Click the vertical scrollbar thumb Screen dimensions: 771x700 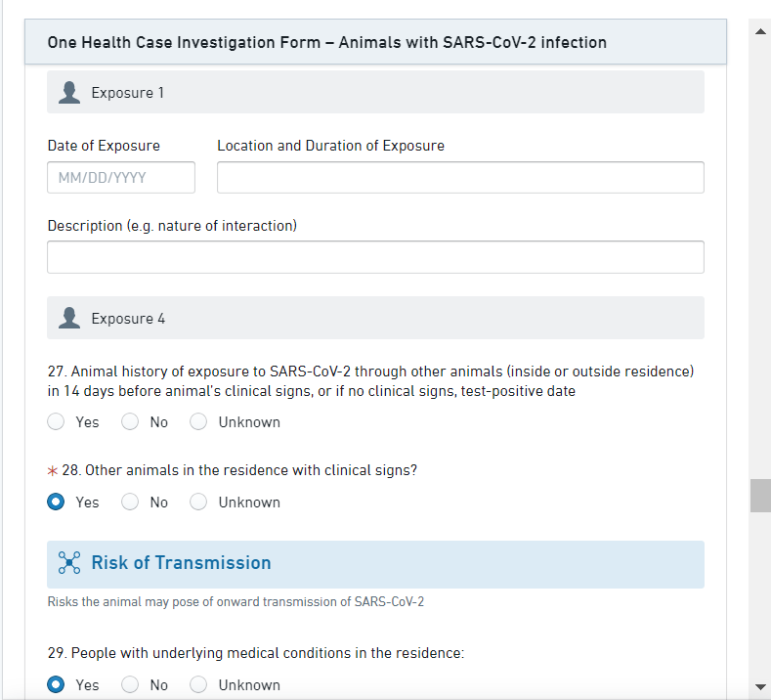click(760, 496)
